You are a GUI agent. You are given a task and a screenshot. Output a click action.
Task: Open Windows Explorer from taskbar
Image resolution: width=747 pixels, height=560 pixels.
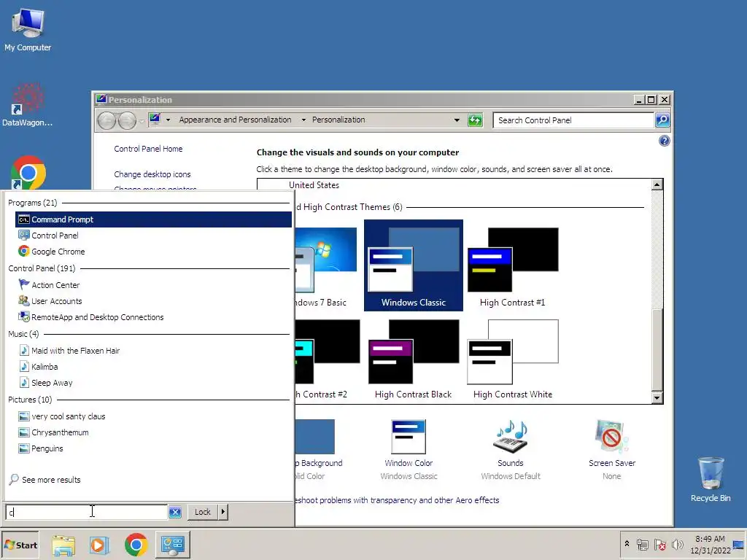click(x=63, y=545)
